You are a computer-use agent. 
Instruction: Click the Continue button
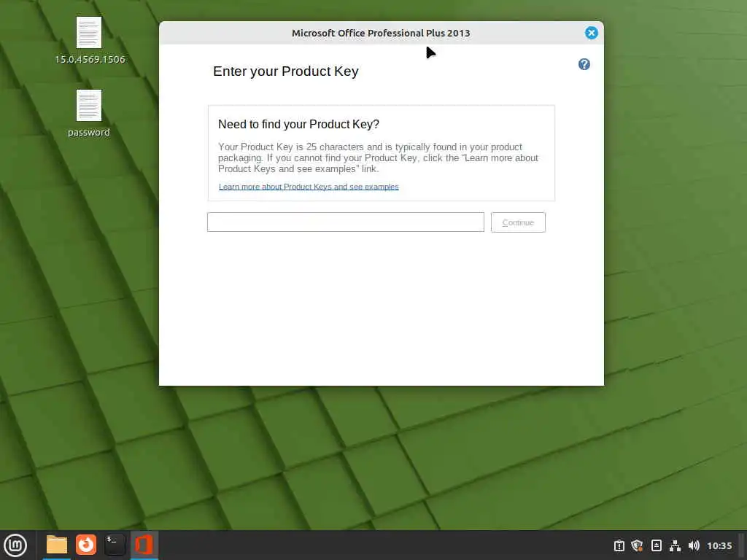(x=518, y=222)
